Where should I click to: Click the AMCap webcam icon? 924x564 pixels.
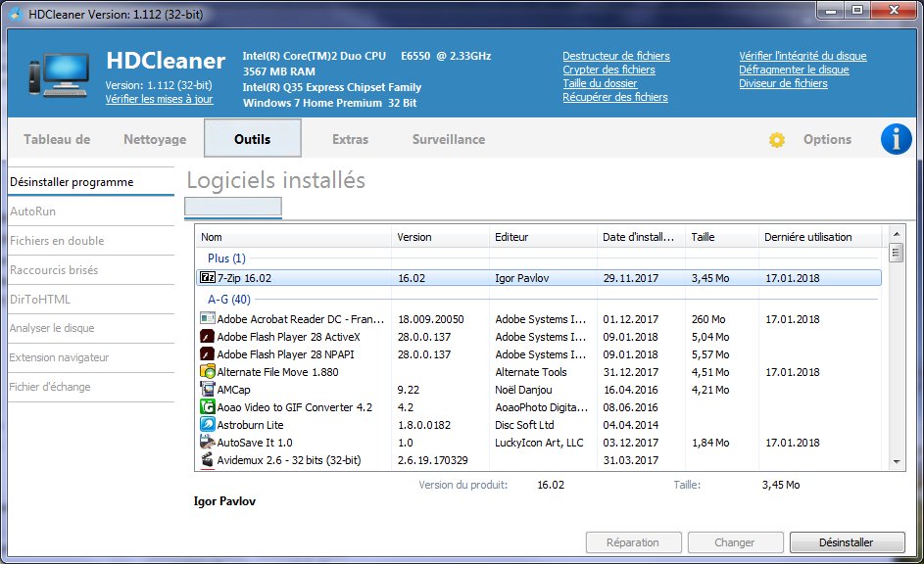(208, 389)
